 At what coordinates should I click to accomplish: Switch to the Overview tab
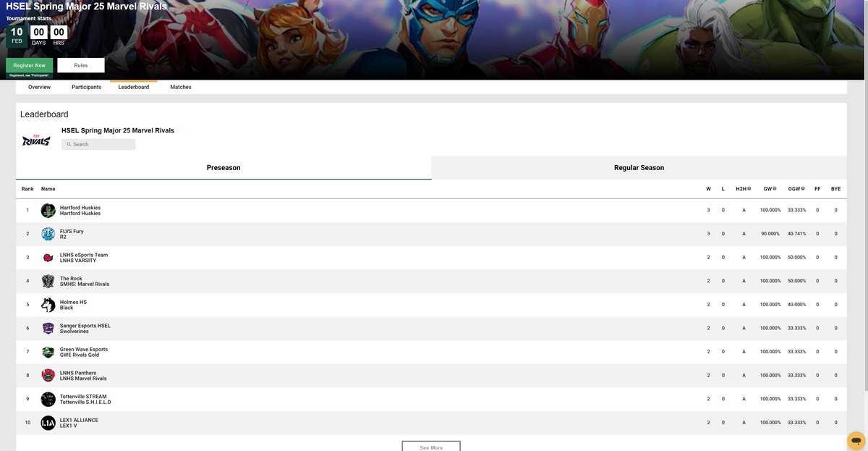(x=40, y=87)
